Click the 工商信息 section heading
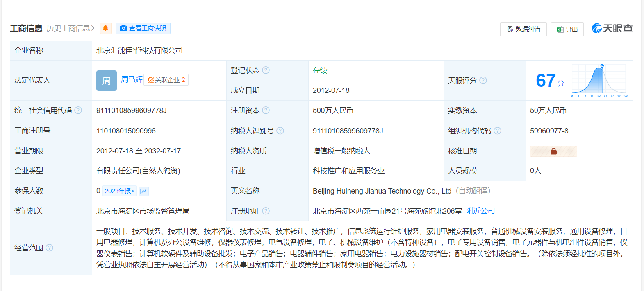Screen dimensions: 644x291 [x=26, y=28]
